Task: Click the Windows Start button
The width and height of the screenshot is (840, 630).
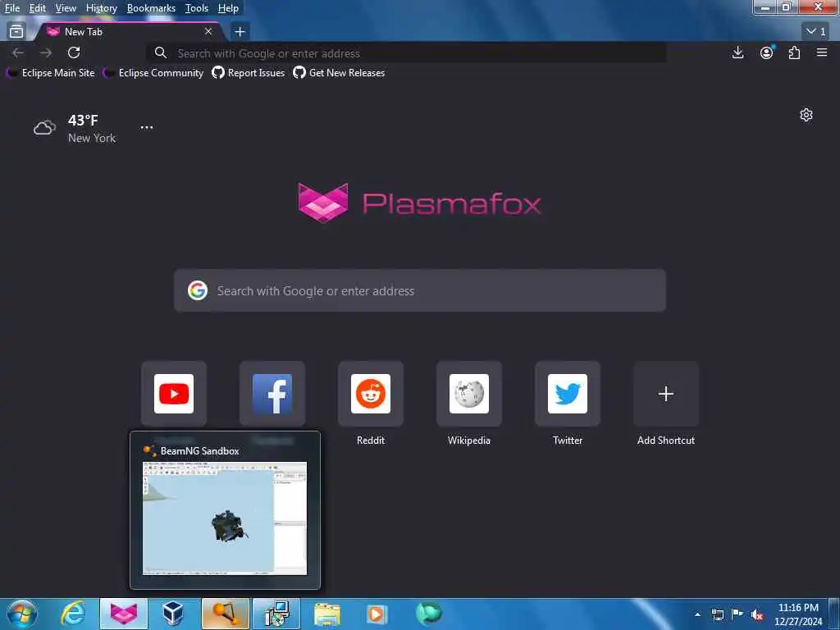Action: [x=22, y=614]
